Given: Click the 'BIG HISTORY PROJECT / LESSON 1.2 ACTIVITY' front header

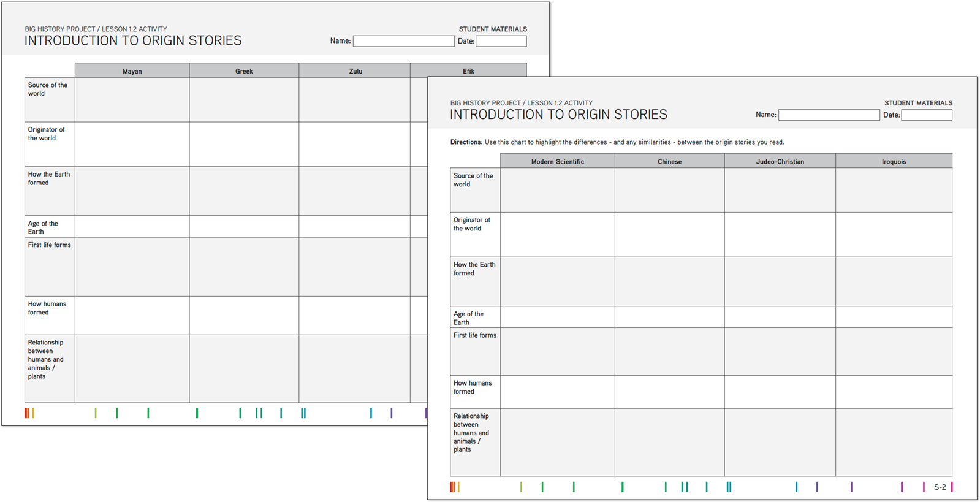Looking at the screenshot, I should tap(521, 103).
